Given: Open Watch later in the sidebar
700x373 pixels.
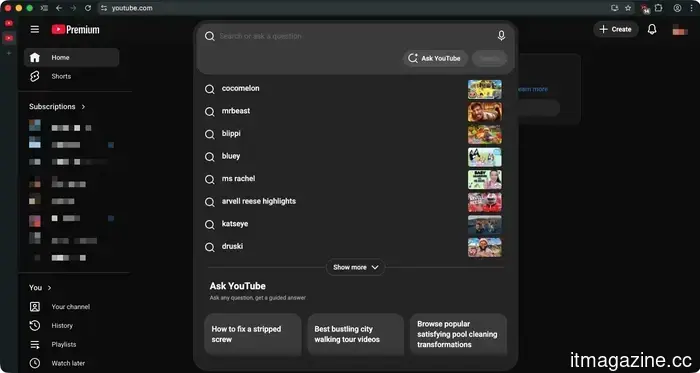Looking at the screenshot, I should [71, 363].
